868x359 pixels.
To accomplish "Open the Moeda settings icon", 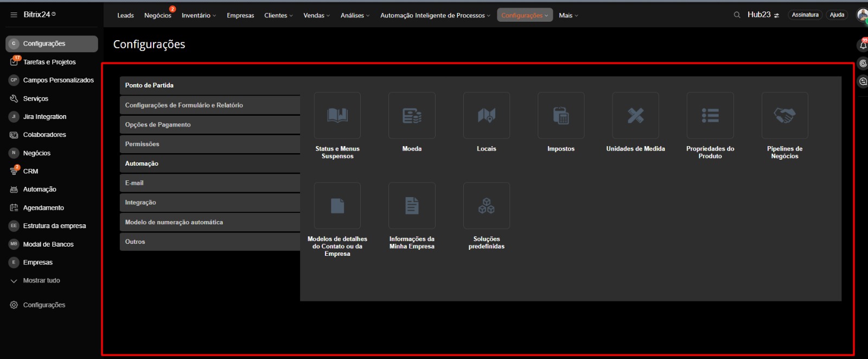I will [x=412, y=116].
